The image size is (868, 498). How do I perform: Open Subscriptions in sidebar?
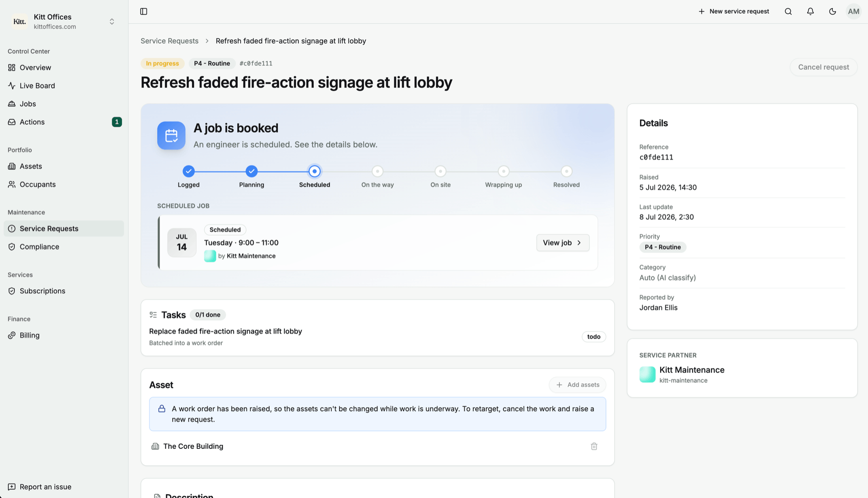click(x=64, y=291)
